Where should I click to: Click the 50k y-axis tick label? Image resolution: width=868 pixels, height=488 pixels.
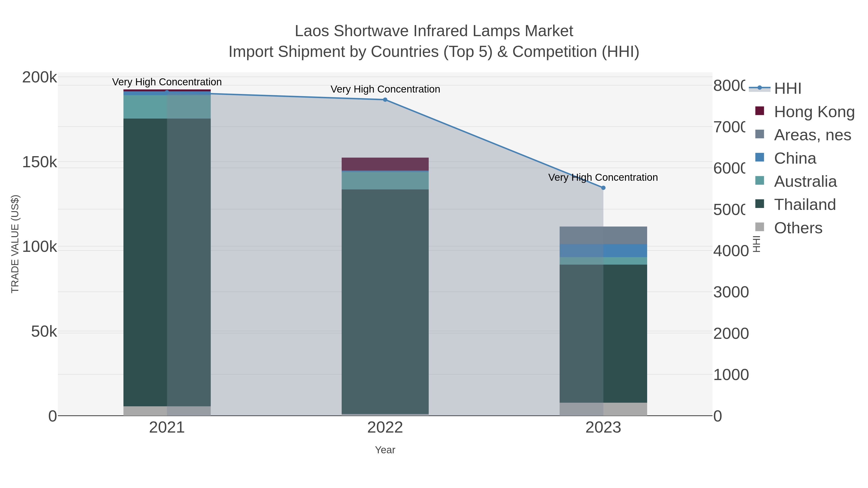click(x=44, y=332)
